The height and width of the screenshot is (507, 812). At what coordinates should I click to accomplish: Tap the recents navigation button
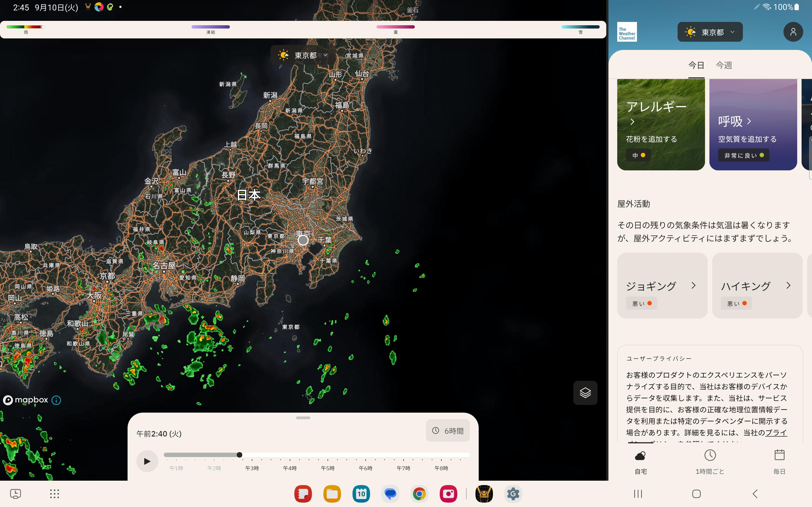[638, 494]
